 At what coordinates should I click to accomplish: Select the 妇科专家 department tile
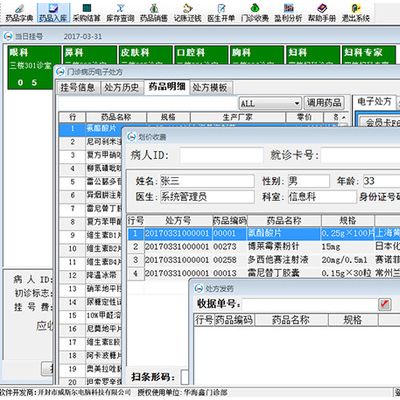coord(369,55)
